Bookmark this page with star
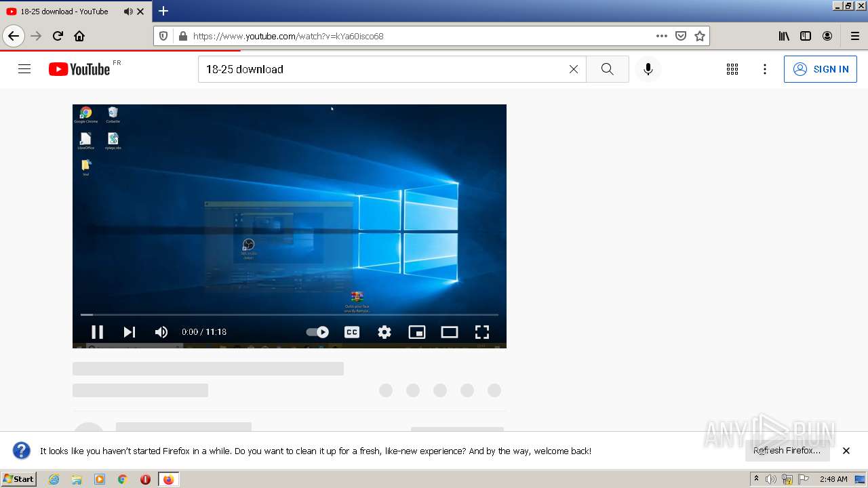This screenshot has height=488, width=868. point(700,36)
